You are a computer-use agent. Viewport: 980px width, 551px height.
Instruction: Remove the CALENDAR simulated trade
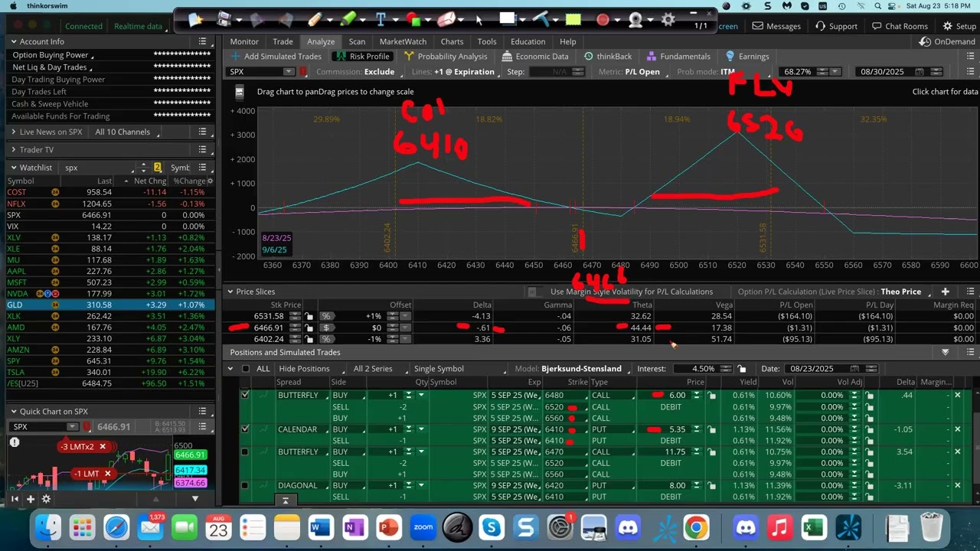[x=957, y=429]
